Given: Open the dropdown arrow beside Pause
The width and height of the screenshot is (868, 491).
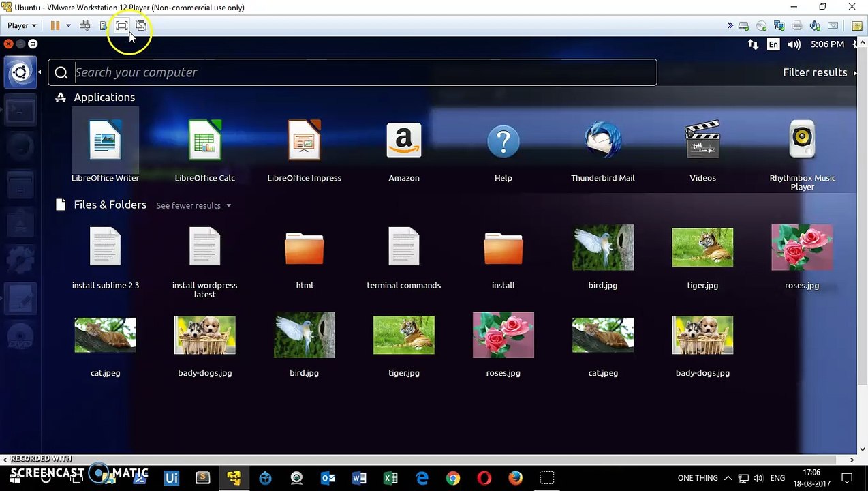Looking at the screenshot, I should click(x=68, y=25).
